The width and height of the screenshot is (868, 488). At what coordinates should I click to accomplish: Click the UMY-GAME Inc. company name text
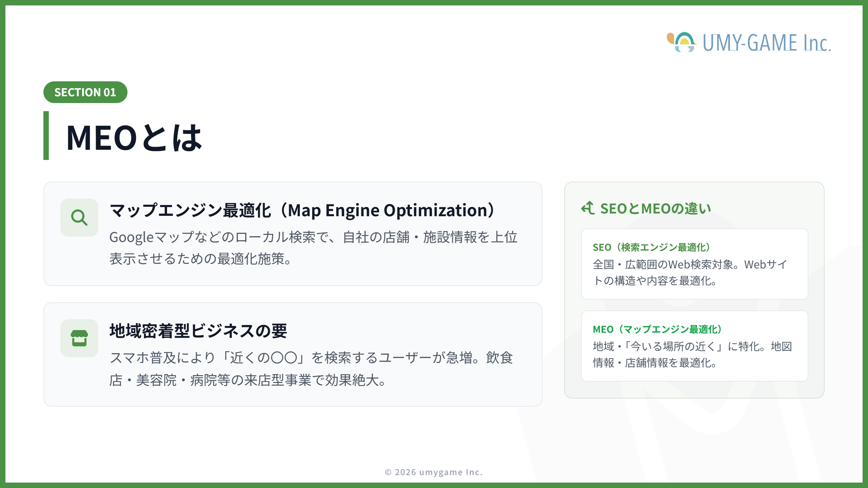click(767, 43)
